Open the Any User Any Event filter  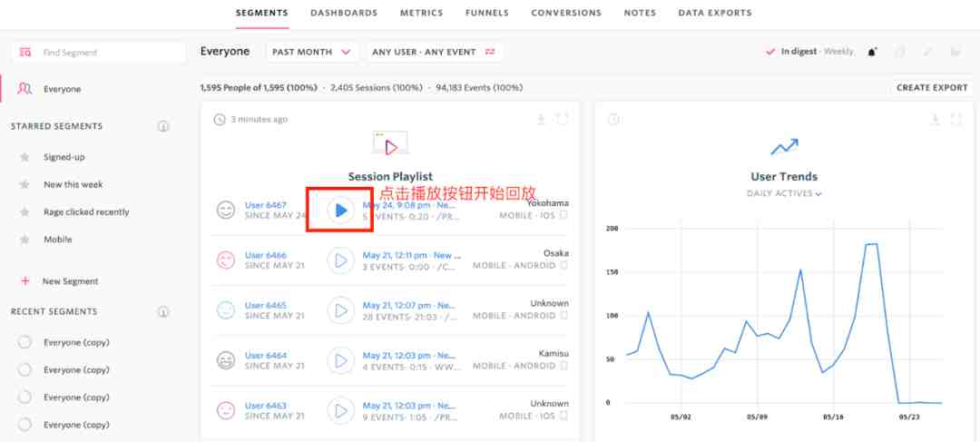434,52
